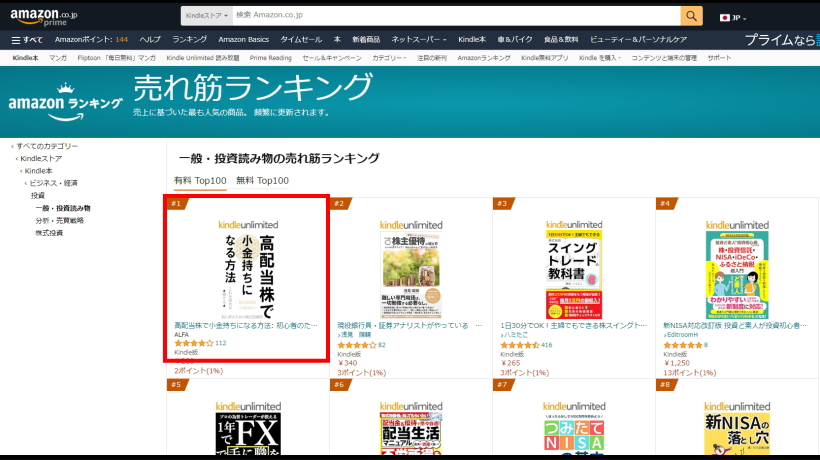The image size is (820, 460).
Task: Open ヘルプ in the navigation bar
Action: pos(150,40)
